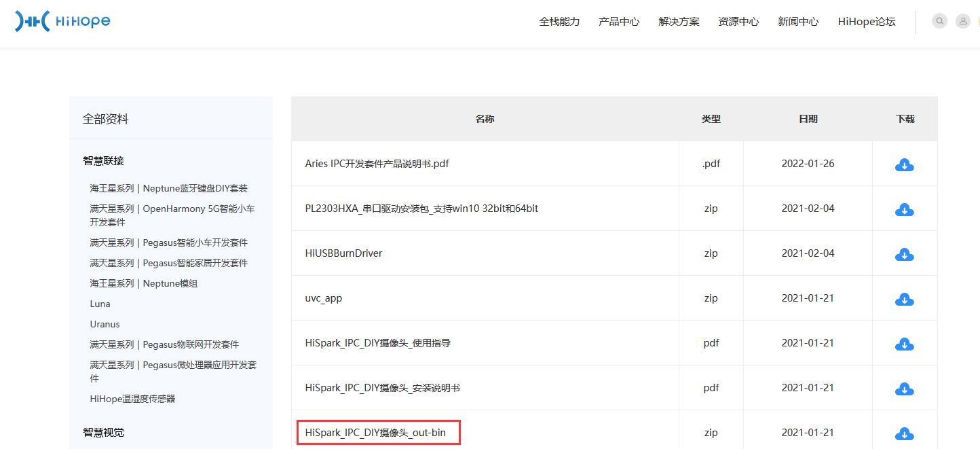Select the 智慧视觉 category heading
Viewport: 980px width, 449px height.
[x=103, y=433]
